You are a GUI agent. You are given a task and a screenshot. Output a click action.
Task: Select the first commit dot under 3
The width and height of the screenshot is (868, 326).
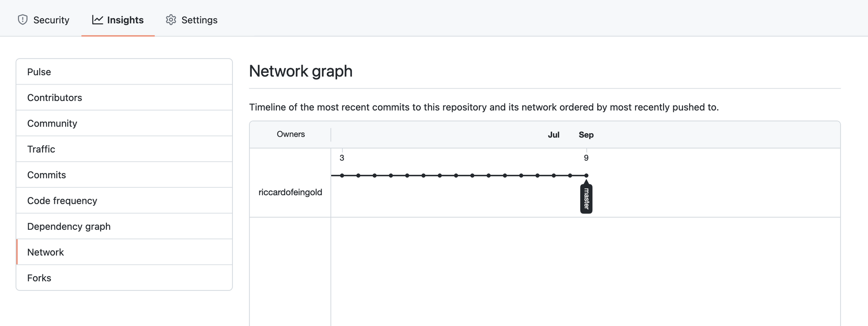342,176
